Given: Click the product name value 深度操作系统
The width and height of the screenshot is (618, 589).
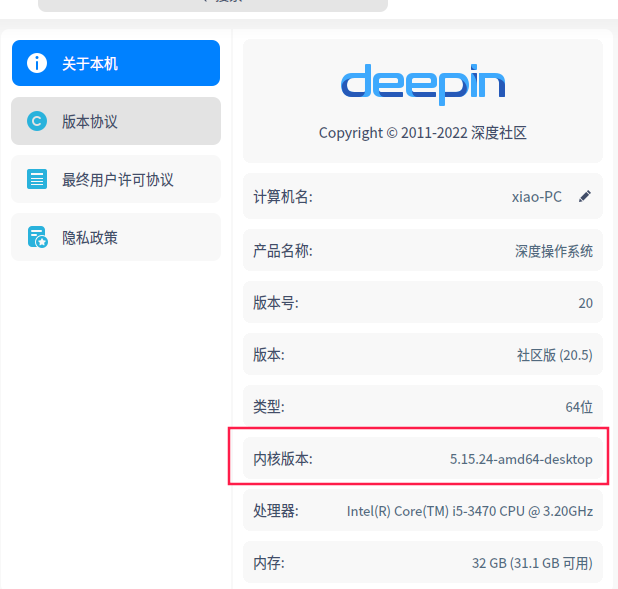Looking at the screenshot, I should (554, 251).
